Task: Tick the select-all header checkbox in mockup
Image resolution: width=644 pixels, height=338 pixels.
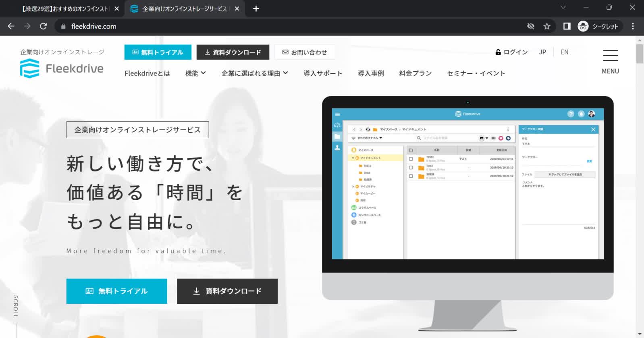Action: 411,150
